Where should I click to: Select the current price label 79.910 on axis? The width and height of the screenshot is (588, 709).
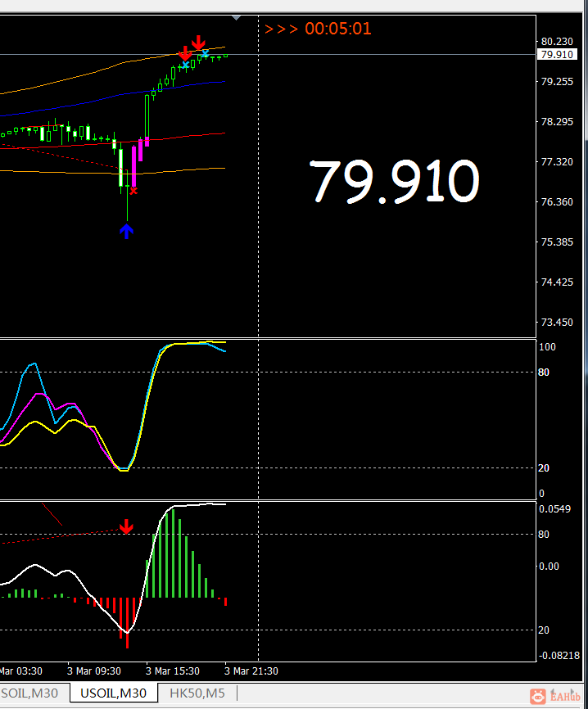coord(557,55)
